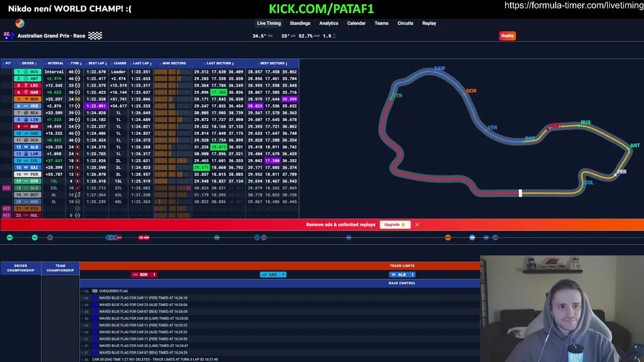644x362 pixels.
Task: Click the Australian flag icon
Action: (x=9, y=36)
